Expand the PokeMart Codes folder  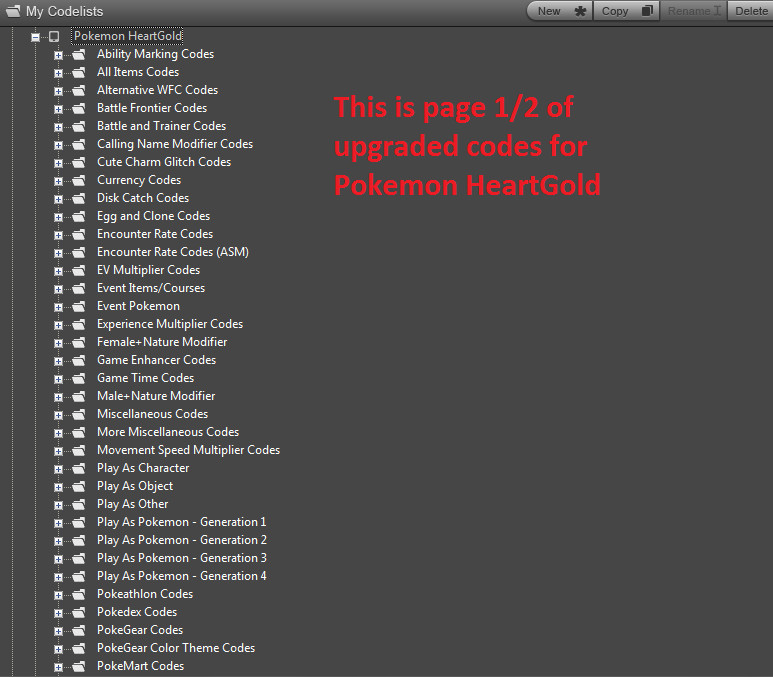pyautogui.click(x=58, y=667)
